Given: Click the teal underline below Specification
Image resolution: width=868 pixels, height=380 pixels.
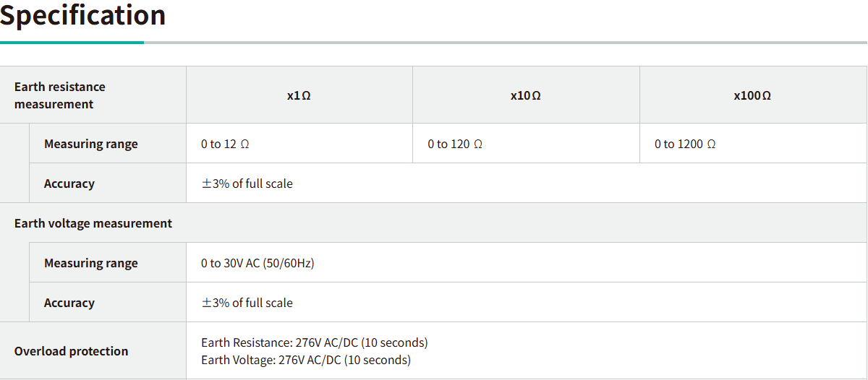Looking at the screenshot, I should tap(72, 43).
